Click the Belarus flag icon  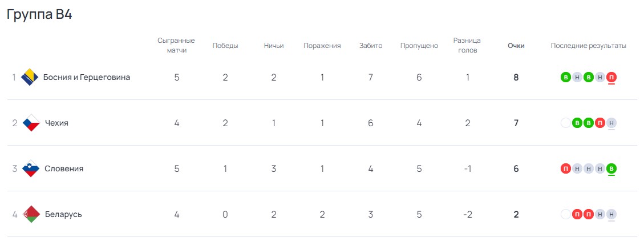(x=31, y=214)
